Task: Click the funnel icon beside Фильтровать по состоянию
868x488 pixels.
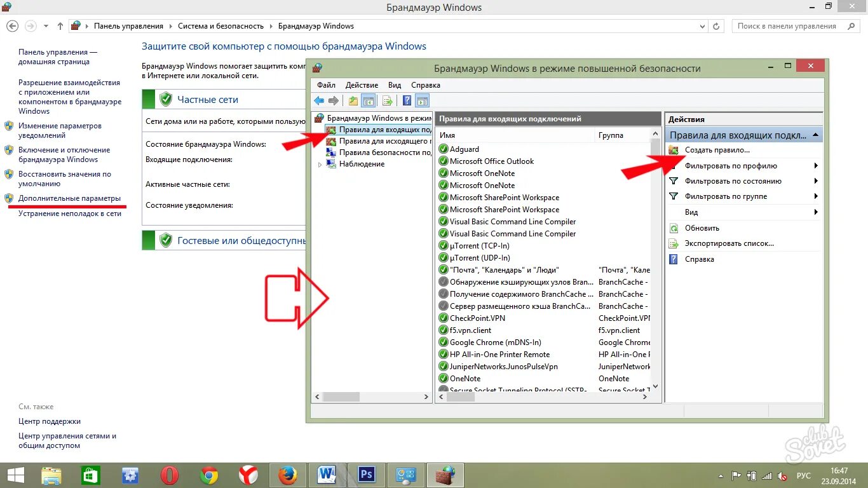Action: [674, 181]
